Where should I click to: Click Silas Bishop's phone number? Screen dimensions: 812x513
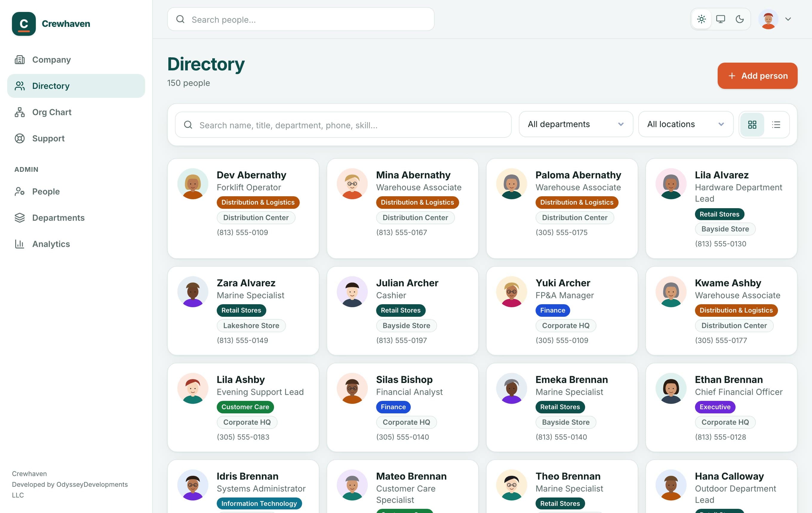tap(403, 437)
